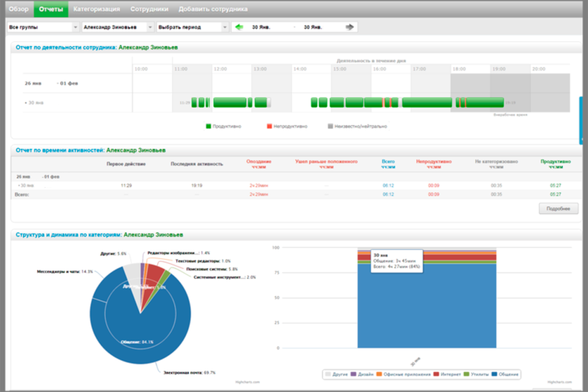The image size is (588, 392).
Task: Click the gray next period arrow
Action: coord(349,27)
